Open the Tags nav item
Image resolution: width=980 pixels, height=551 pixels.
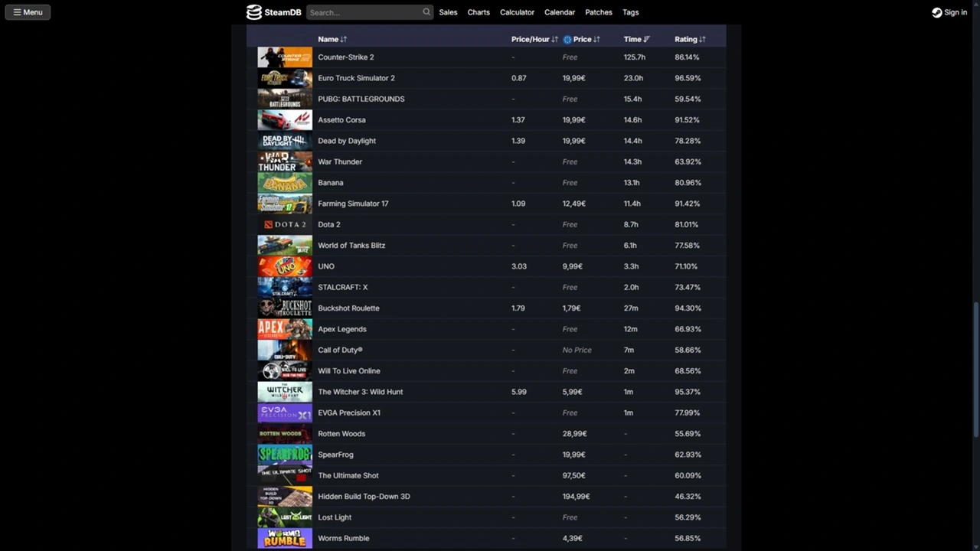click(631, 12)
